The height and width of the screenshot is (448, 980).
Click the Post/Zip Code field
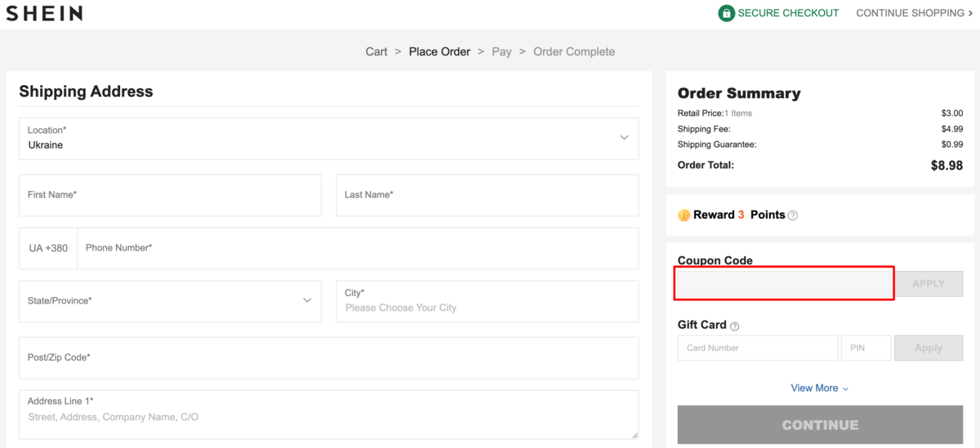(328, 358)
